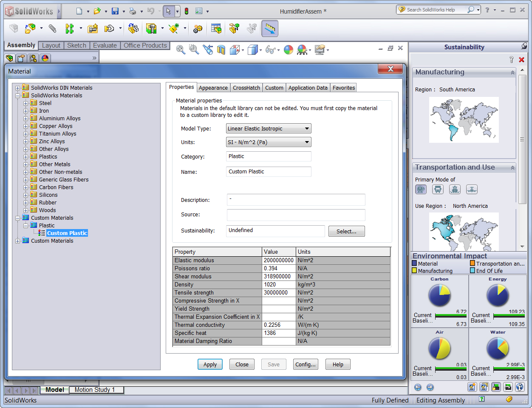Click the Apply button

[x=210, y=365]
